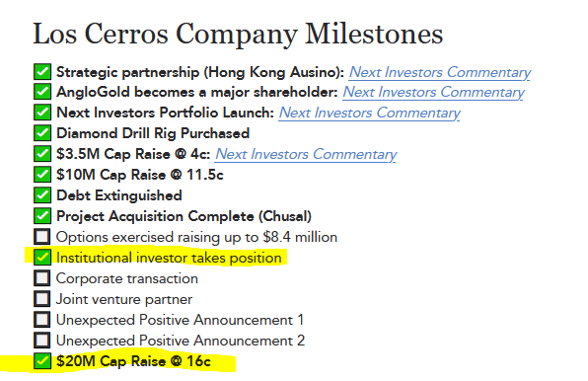This screenshot has height=381, width=588.
Task: Open $3.5M Cap Raise Commentary link
Action: pos(306,154)
